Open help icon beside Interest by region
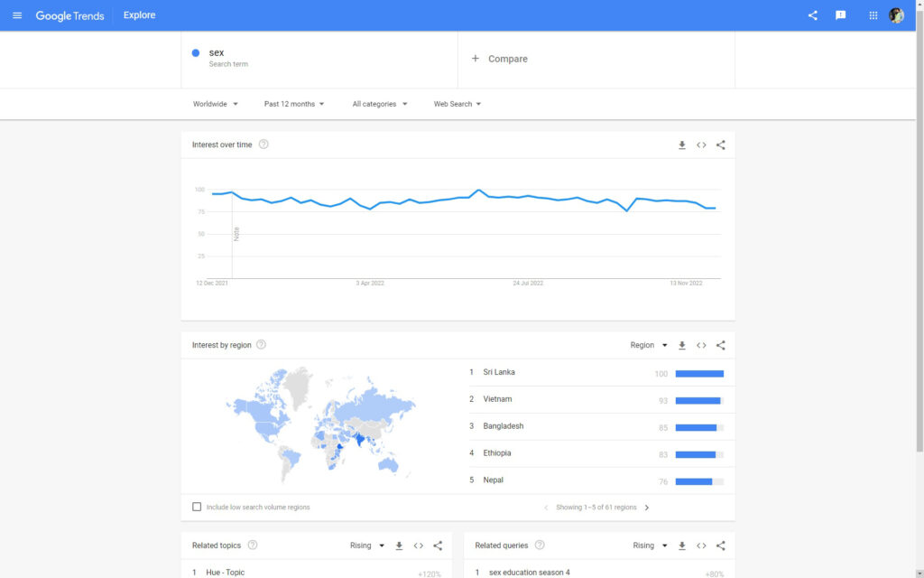The image size is (924, 578). pyautogui.click(x=261, y=345)
